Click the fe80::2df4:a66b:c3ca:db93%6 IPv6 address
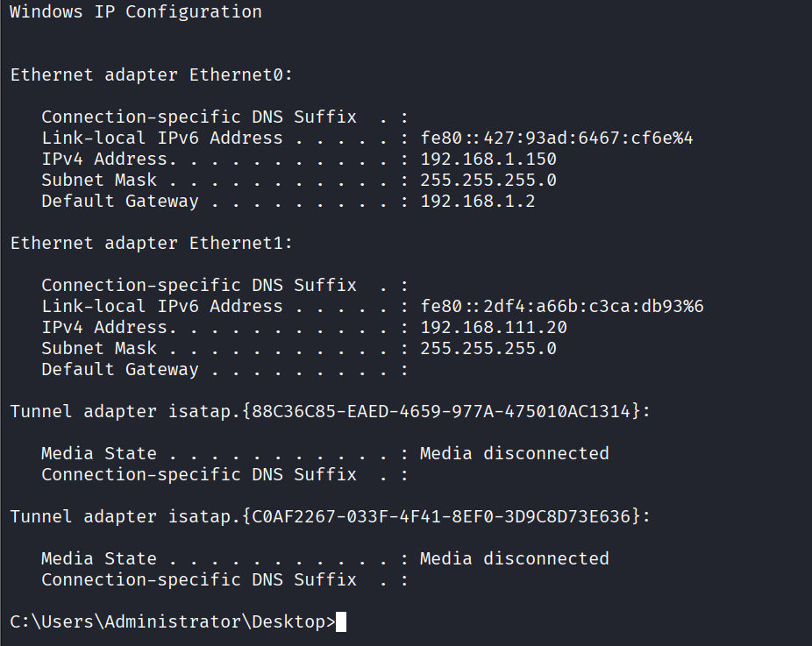The width and height of the screenshot is (812, 646). click(562, 306)
